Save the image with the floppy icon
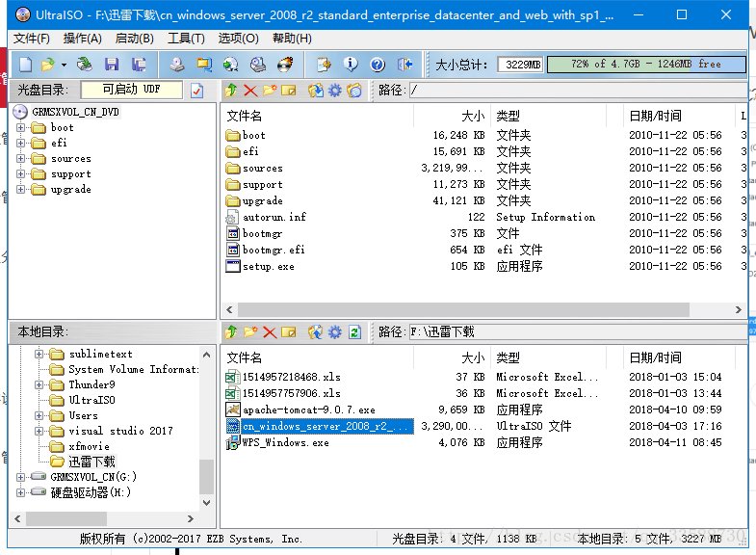This screenshot has width=756, height=555. coord(112,65)
